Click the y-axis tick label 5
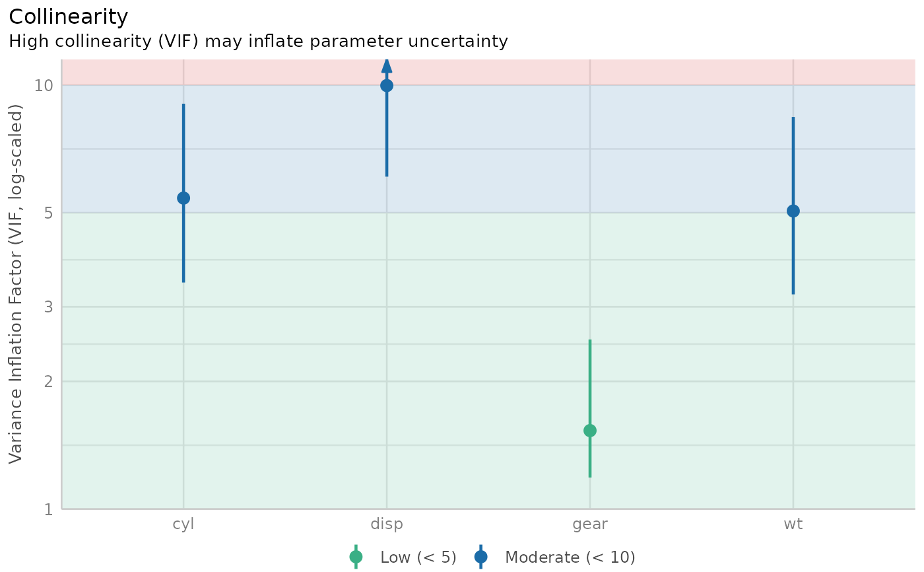924x572 pixels. click(x=48, y=213)
